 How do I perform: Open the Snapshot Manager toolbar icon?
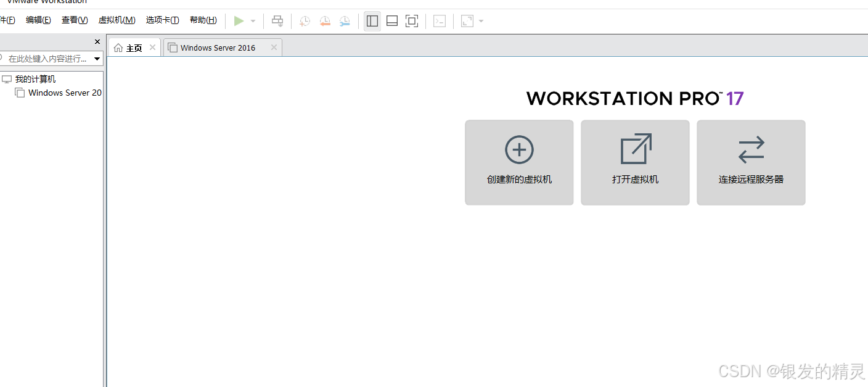(345, 21)
